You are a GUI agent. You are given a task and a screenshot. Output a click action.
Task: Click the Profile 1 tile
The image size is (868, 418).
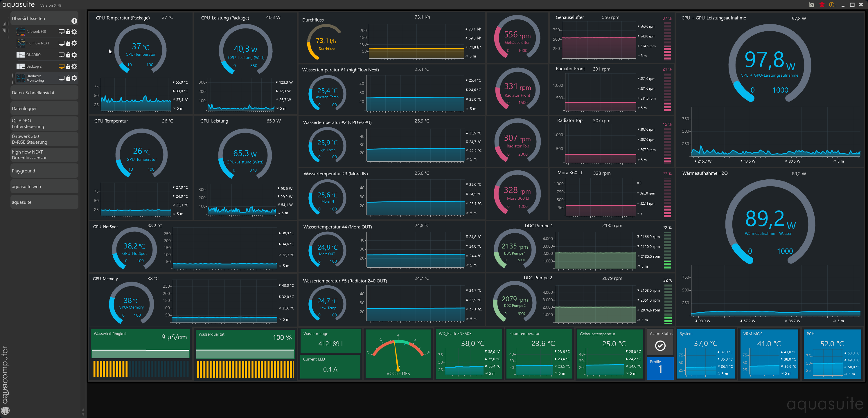660,368
